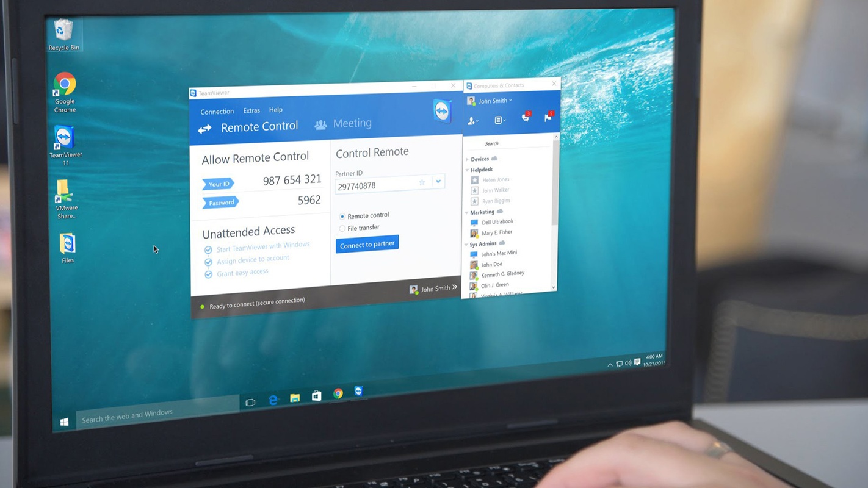
Task: Click the Password label tag
Action: (x=220, y=203)
